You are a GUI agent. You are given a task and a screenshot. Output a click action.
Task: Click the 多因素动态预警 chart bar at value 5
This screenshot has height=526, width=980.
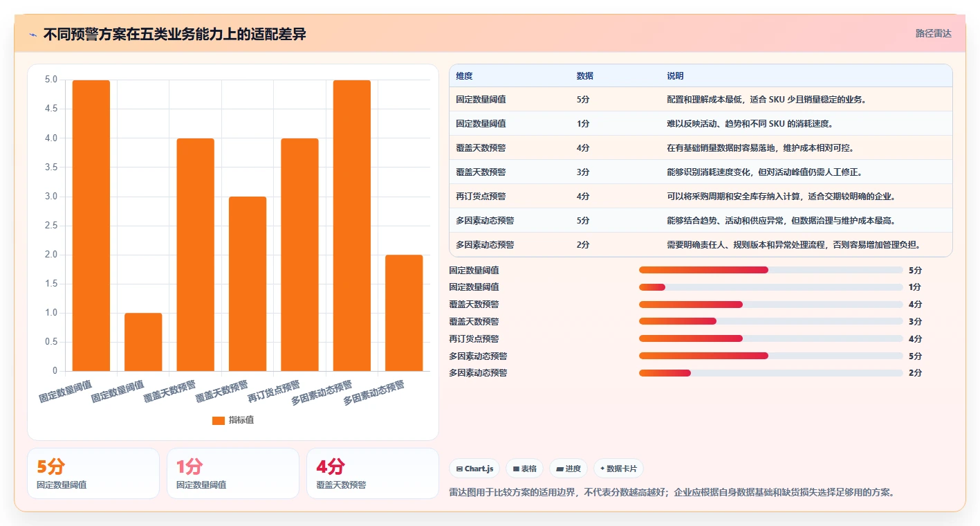pyautogui.click(x=352, y=226)
